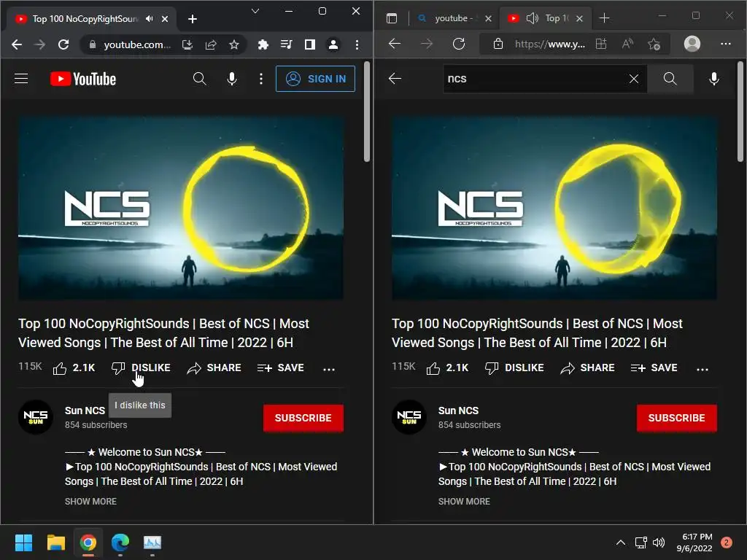747x560 pixels.
Task: Select Top 100 video tab in Edge
Action: coord(557,18)
